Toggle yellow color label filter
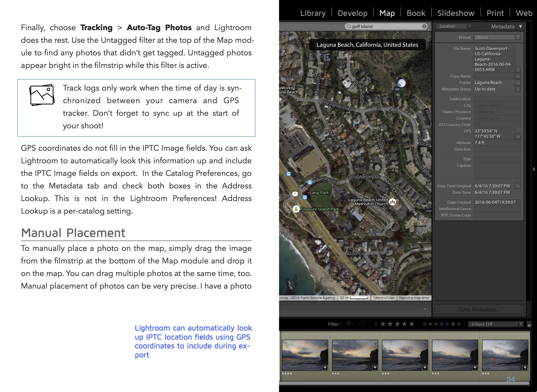537x392 pixels. [430, 324]
